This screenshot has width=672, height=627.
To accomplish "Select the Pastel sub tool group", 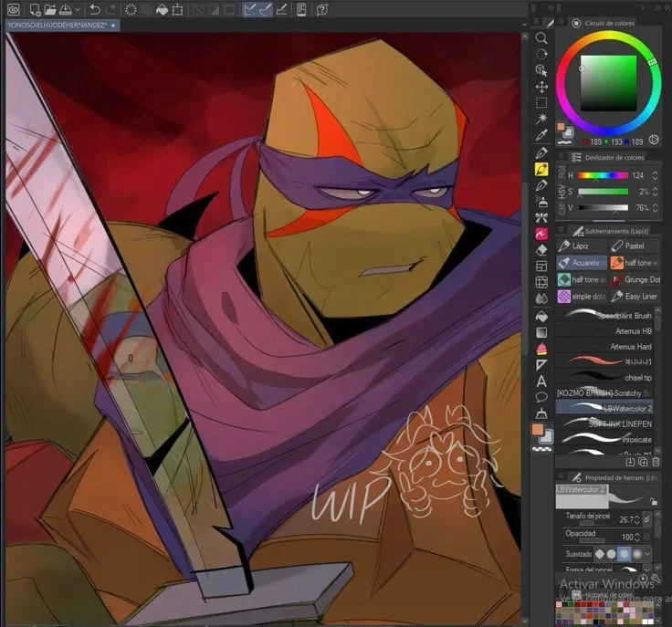I will click(x=634, y=246).
